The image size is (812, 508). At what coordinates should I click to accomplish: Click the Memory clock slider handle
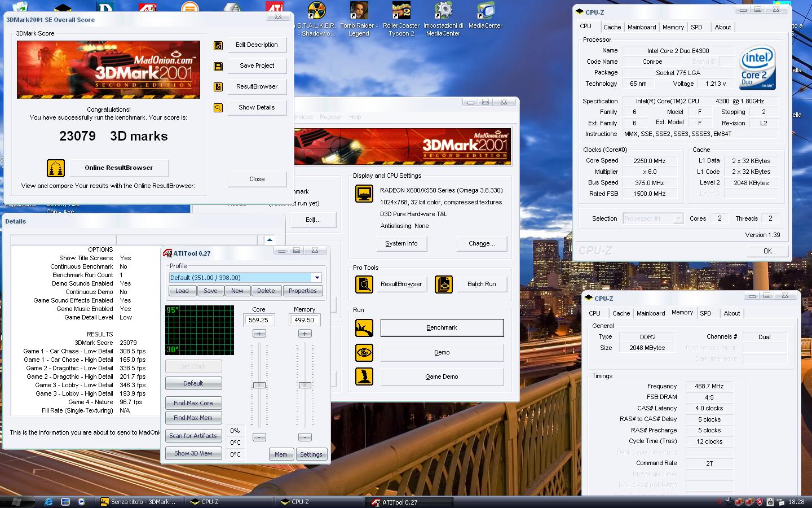pyautogui.click(x=304, y=386)
